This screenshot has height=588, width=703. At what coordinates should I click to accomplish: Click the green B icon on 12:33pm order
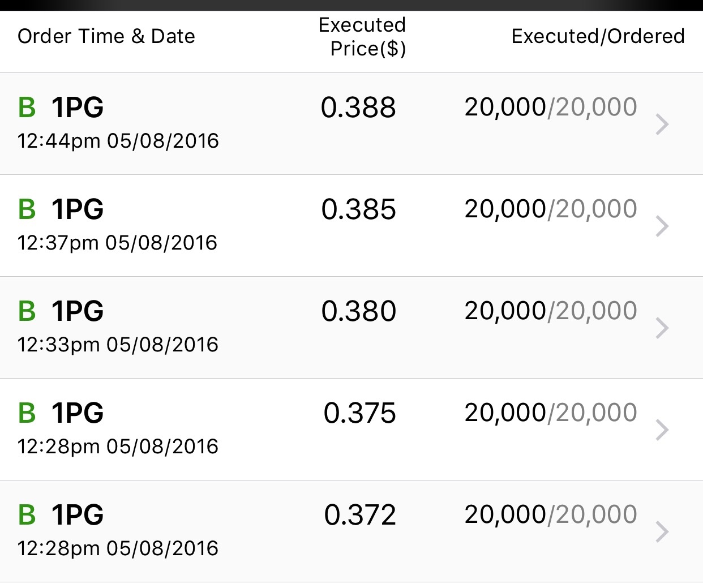27,311
